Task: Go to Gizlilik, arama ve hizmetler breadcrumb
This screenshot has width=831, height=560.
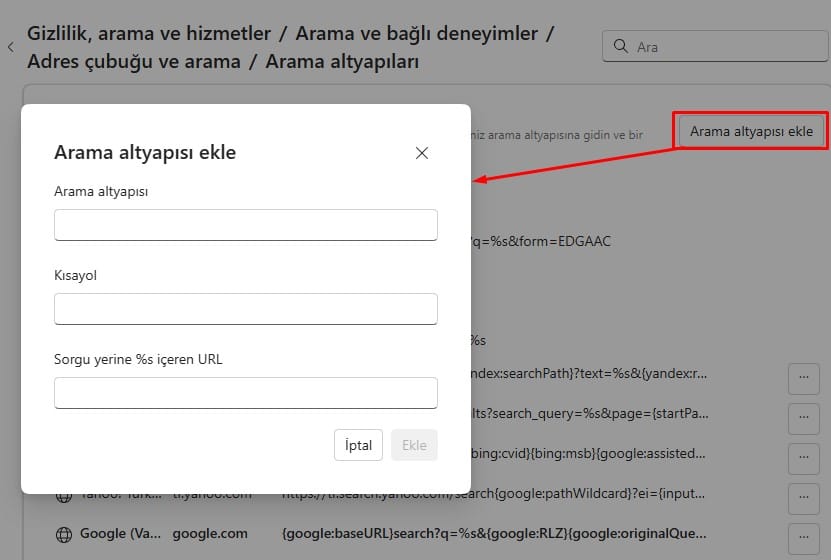Action: click(x=149, y=34)
